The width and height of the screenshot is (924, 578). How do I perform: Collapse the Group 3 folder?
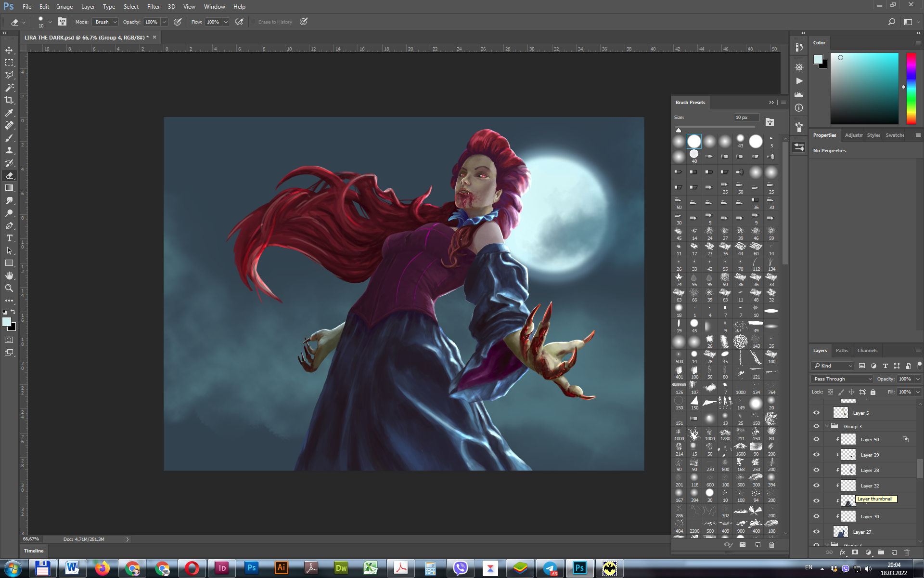coord(827,426)
